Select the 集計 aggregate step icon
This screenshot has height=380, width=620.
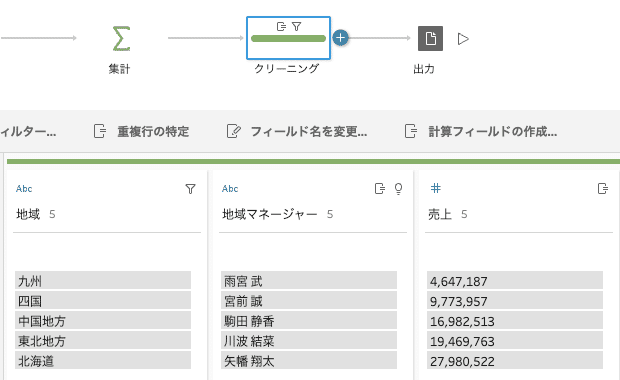click(x=121, y=38)
